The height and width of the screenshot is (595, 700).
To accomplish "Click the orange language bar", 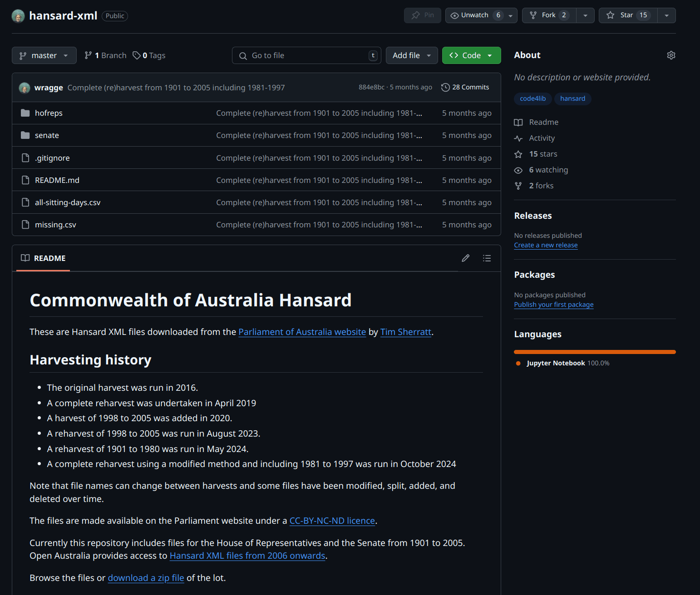I will (x=595, y=352).
